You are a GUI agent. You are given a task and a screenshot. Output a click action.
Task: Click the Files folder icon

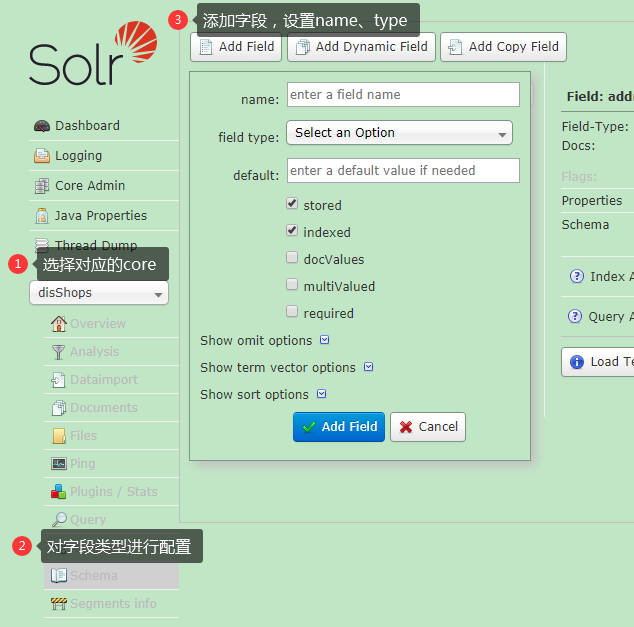tap(59, 436)
